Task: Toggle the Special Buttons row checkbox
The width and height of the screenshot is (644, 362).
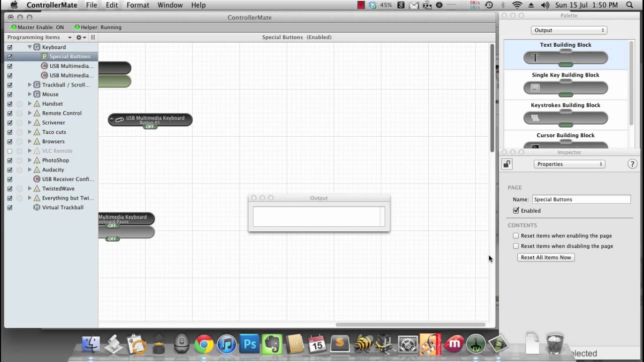Action: (x=10, y=56)
